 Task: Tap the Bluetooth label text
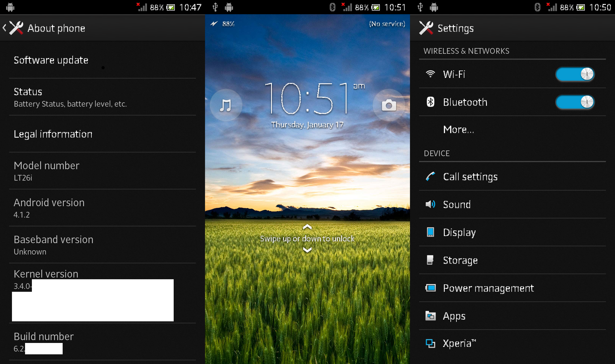coord(465,102)
